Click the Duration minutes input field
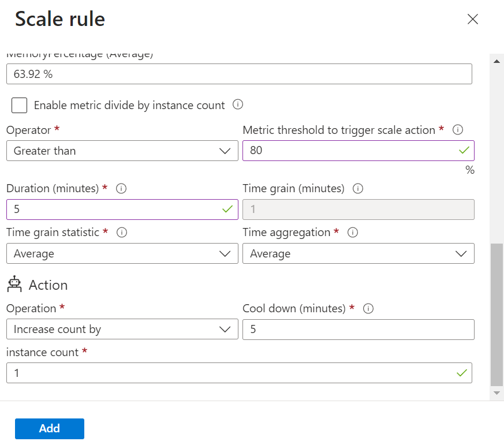The height and width of the screenshot is (445, 504). (x=113, y=210)
